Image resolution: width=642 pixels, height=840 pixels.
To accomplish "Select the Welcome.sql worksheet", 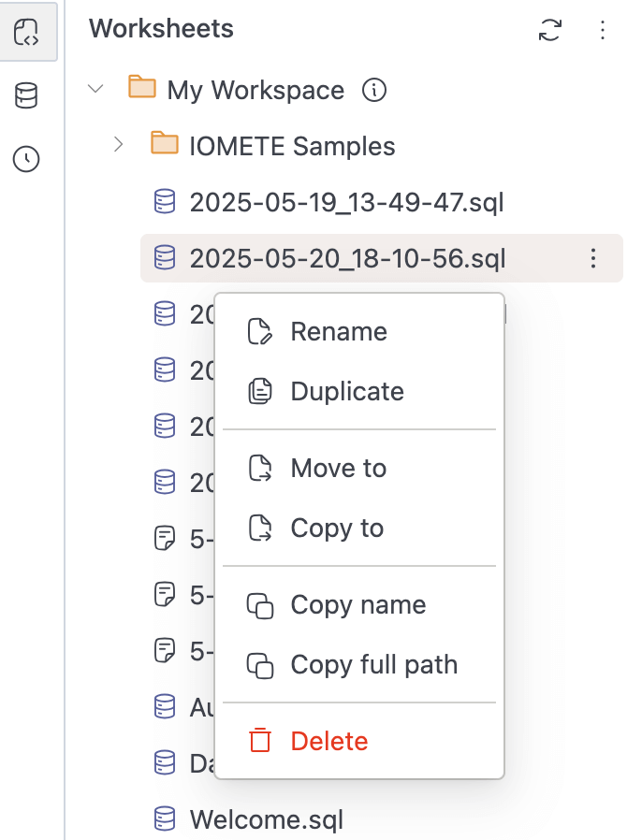I will coord(266,818).
